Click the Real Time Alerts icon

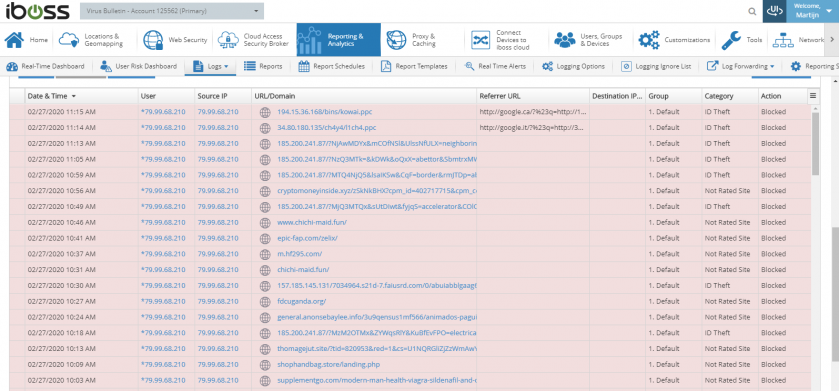click(469, 66)
